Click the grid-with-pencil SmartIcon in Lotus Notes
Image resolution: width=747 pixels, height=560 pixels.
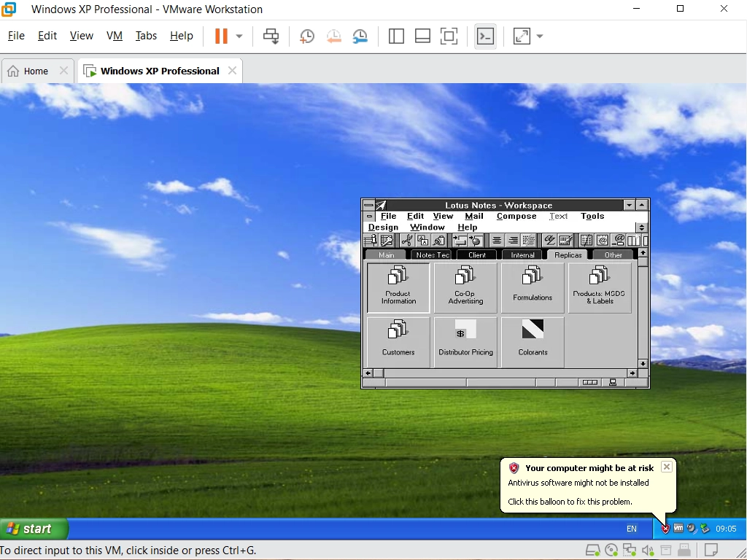pos(565,241)
